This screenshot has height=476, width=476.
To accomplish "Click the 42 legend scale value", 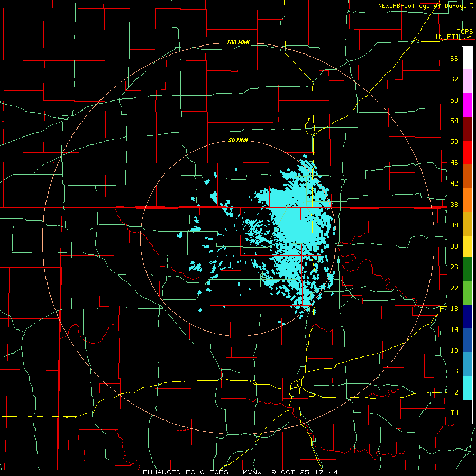I will (454, 184).
